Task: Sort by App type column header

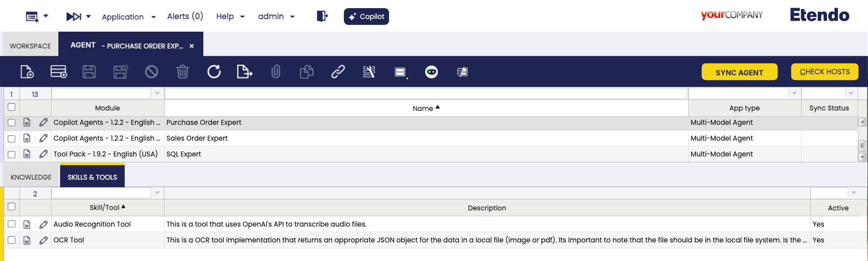Action: tap(744, 108)
